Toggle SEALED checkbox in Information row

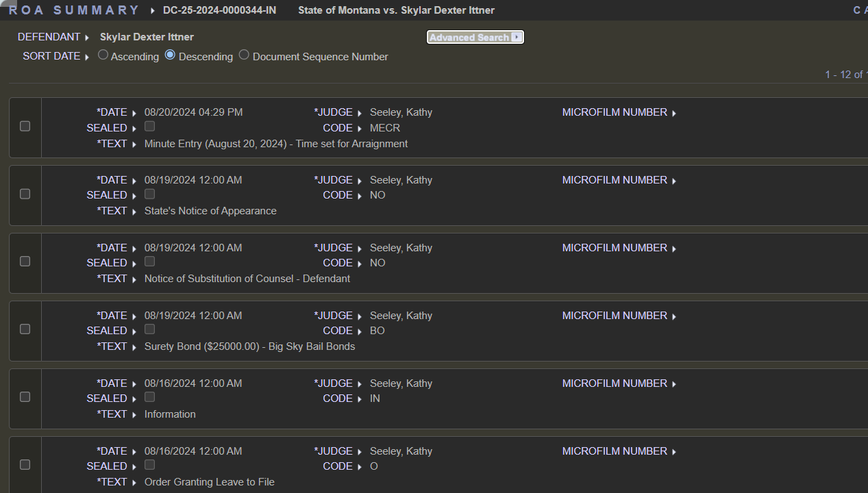tap(149, 397)
